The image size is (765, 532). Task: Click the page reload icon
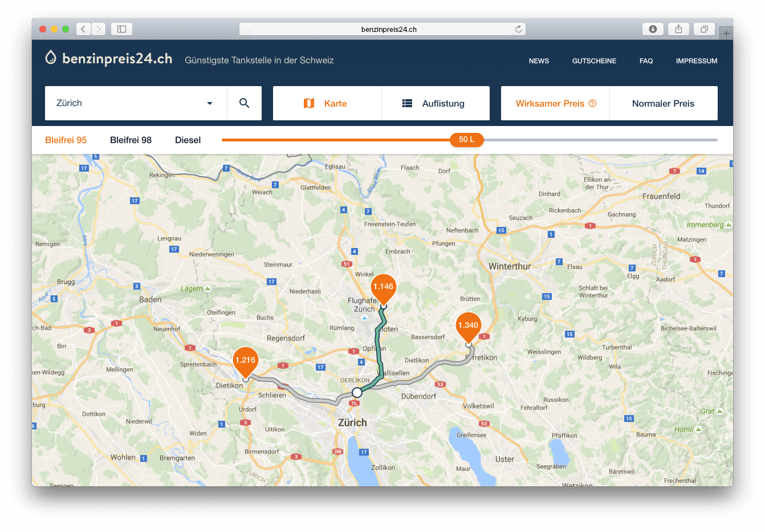[518, 29]
